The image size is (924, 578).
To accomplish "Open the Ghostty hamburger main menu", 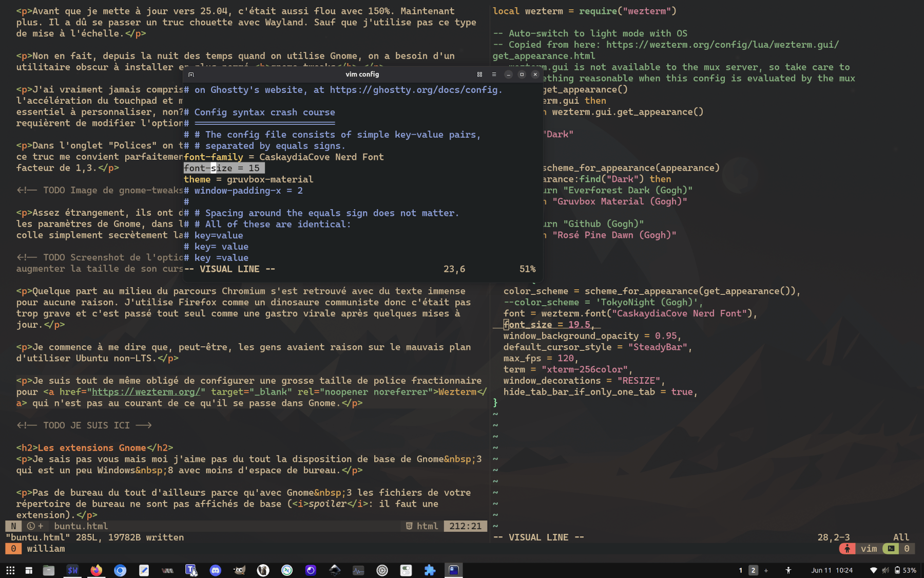I will [494, 74].
